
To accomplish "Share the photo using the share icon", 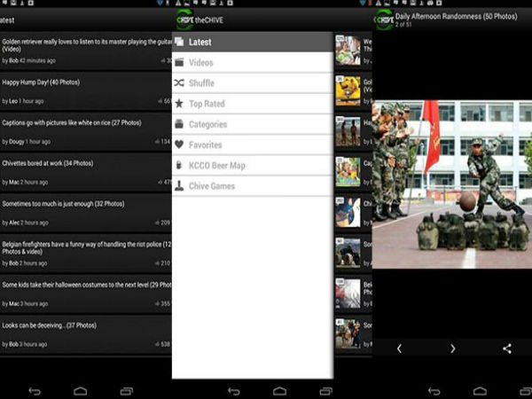I will tap(507, 348).
